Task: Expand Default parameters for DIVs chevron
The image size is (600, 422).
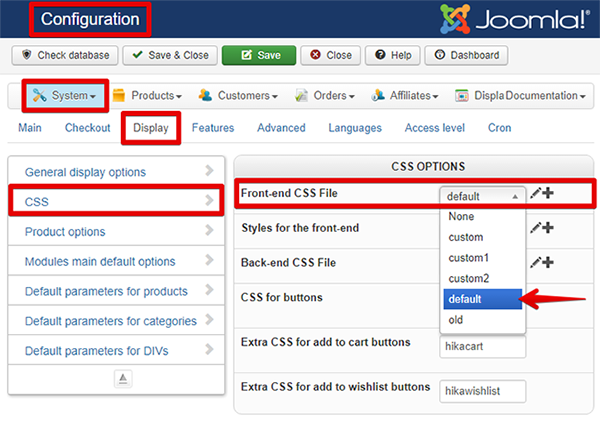Action: coord(209,349)
